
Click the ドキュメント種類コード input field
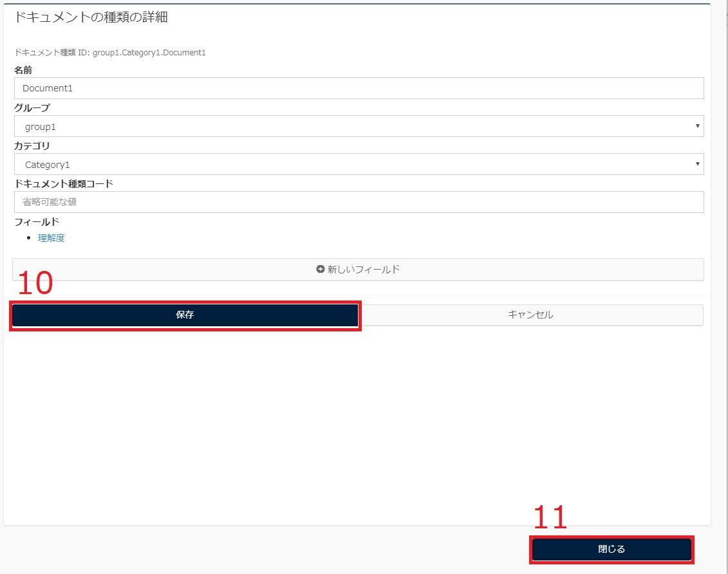359,202
